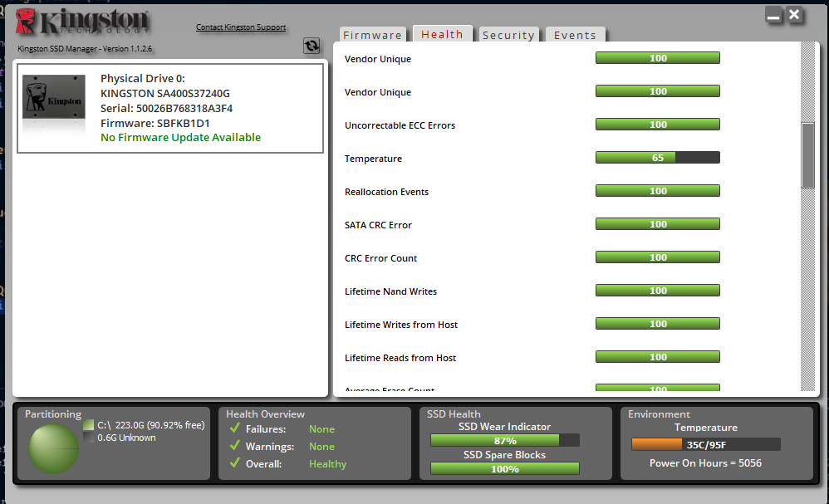Click the 'Temperature' attribute label

[x=373, y=159]
